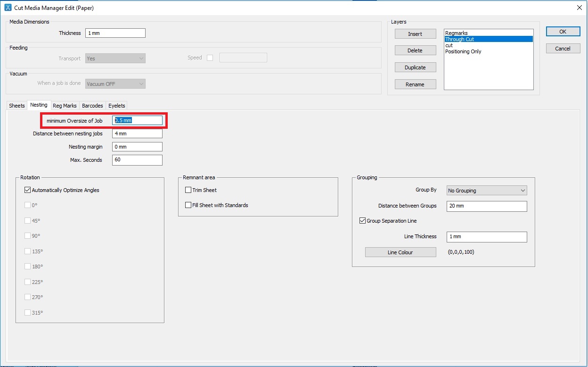Confirm with the OK button

(x=563, y=32)
